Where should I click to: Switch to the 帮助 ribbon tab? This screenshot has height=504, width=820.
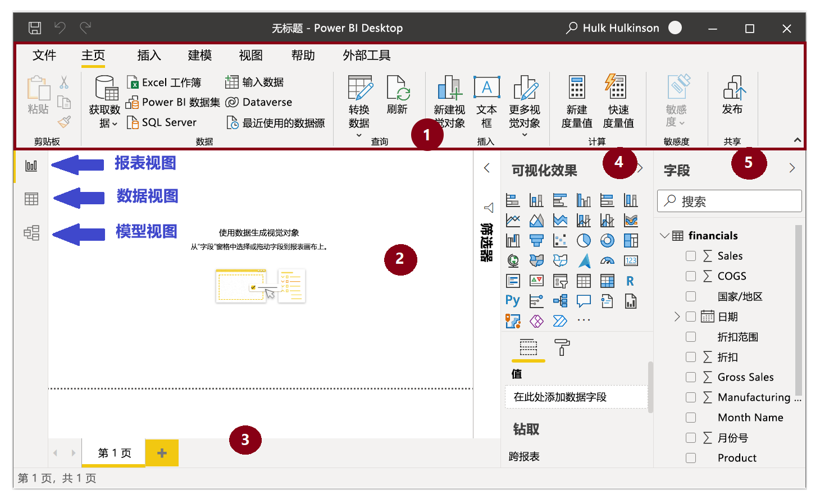[x=303, y=55]
